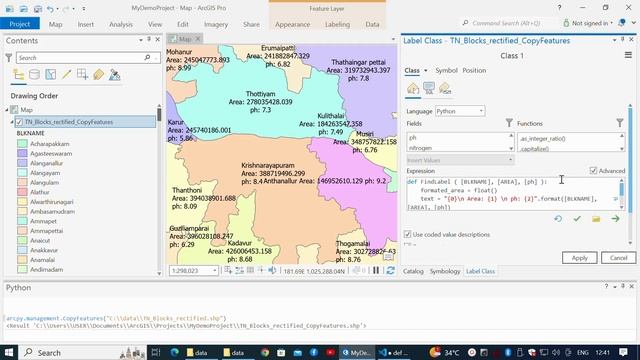The width and height of the screenshot is (640, 360).
Task: Open the Symbol tab in Label Class
Action: point(446,71)
